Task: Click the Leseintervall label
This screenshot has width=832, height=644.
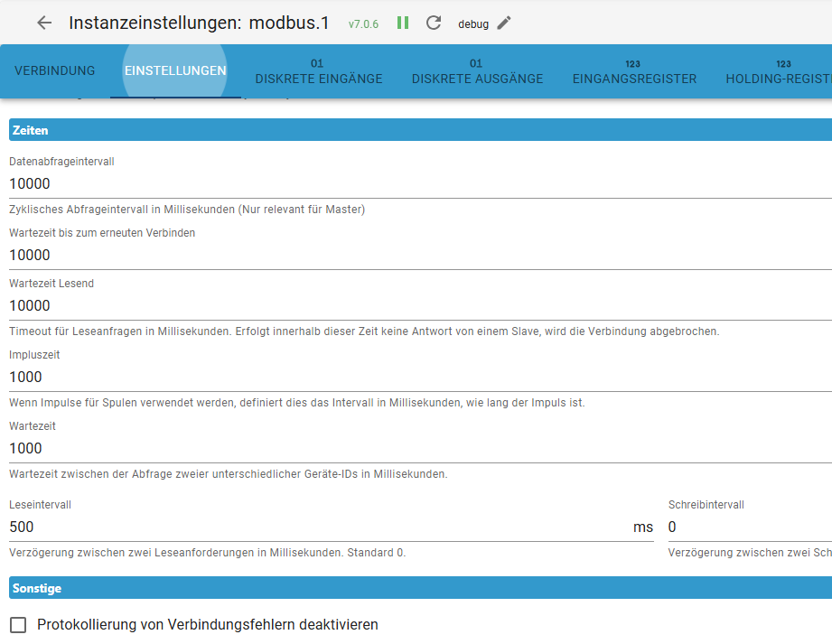Action: (40, 505)
